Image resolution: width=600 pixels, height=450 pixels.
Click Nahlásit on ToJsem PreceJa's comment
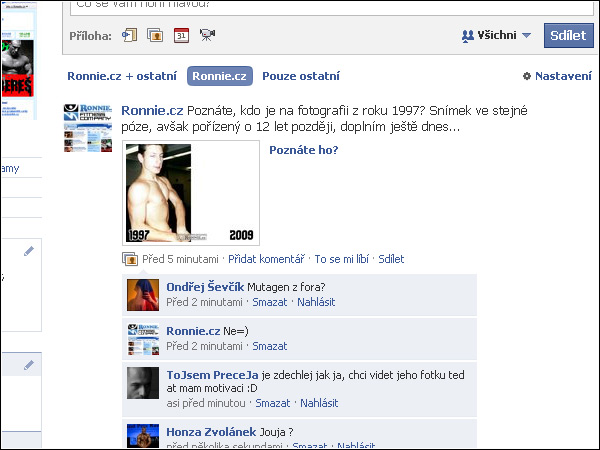tap(319, 403)
